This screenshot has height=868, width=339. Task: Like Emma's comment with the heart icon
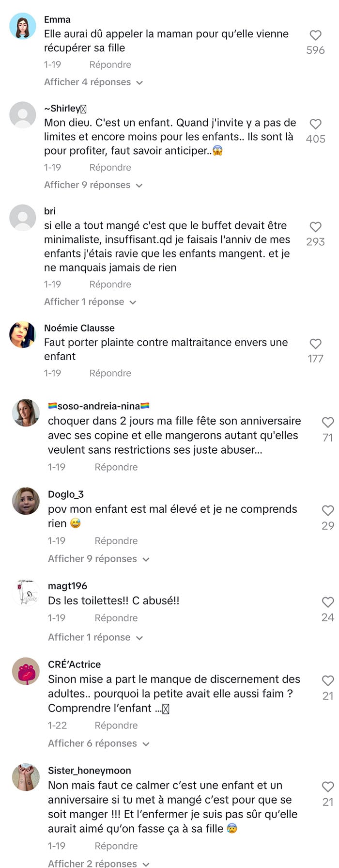[315, 35]
